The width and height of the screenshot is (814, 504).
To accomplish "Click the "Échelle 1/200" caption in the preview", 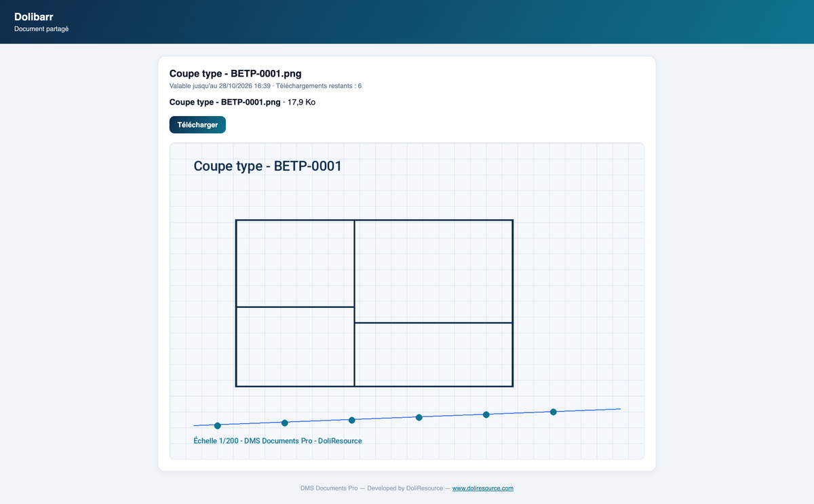I will (216, 441).
